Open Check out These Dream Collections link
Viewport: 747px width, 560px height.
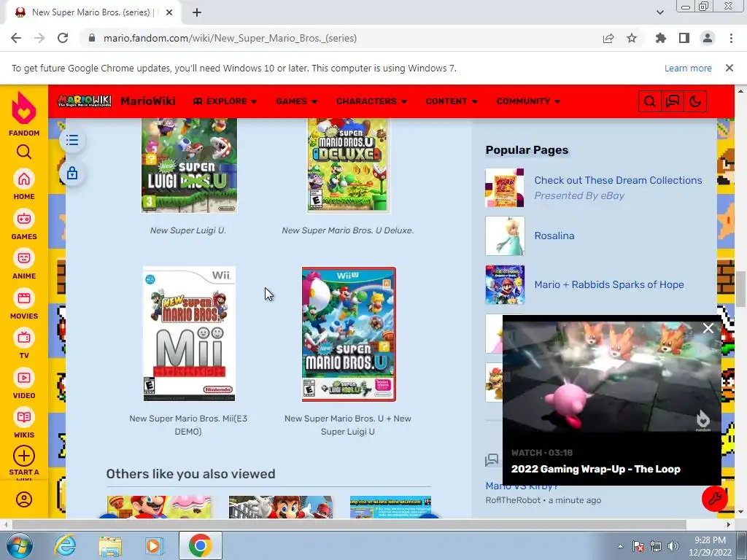618,181
